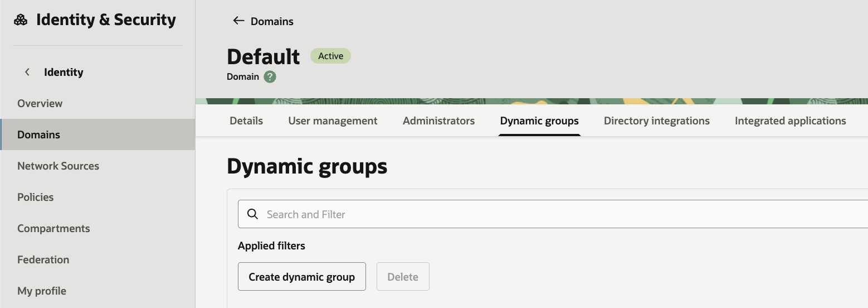Screen dimensions: 868x308
Task: Open the Domain help question mark icon
Action: click(x=270, y=77)
